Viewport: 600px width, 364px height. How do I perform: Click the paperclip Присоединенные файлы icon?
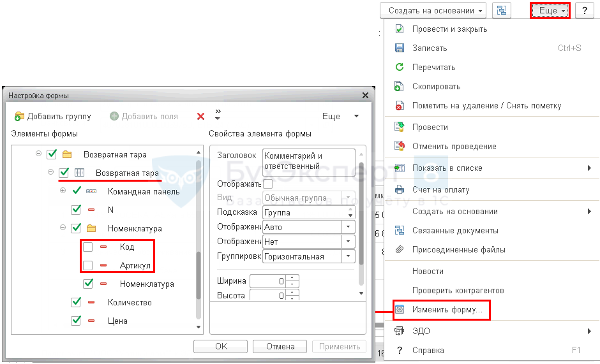400,250
